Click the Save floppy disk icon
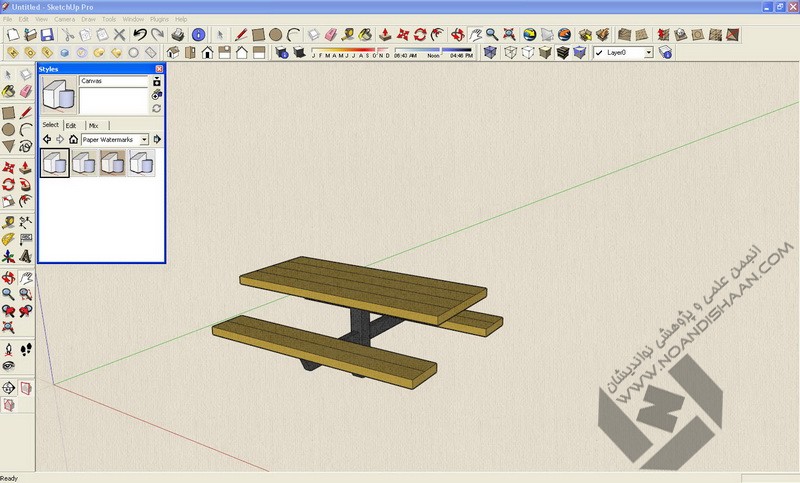Screen dimensions: 800x483 point(46,34)
